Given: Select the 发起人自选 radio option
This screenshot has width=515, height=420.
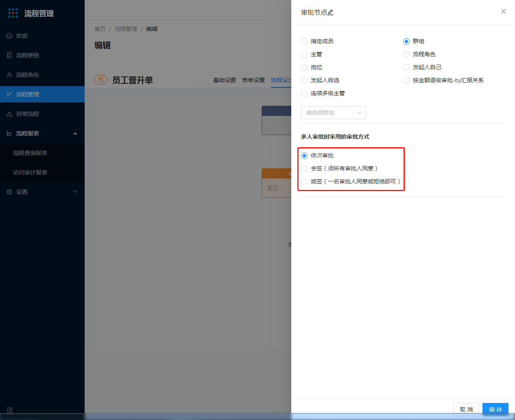Looking at the screenshot, I should click(x=304, y=80).
